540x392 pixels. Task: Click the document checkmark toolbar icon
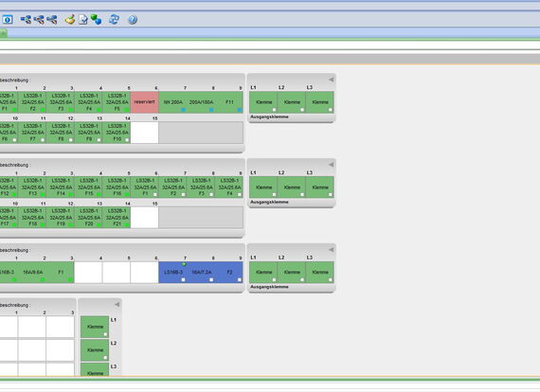[83, 20]
